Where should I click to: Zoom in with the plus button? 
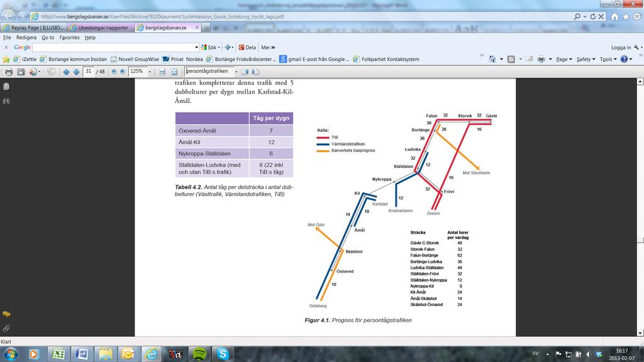coord(122,72)
